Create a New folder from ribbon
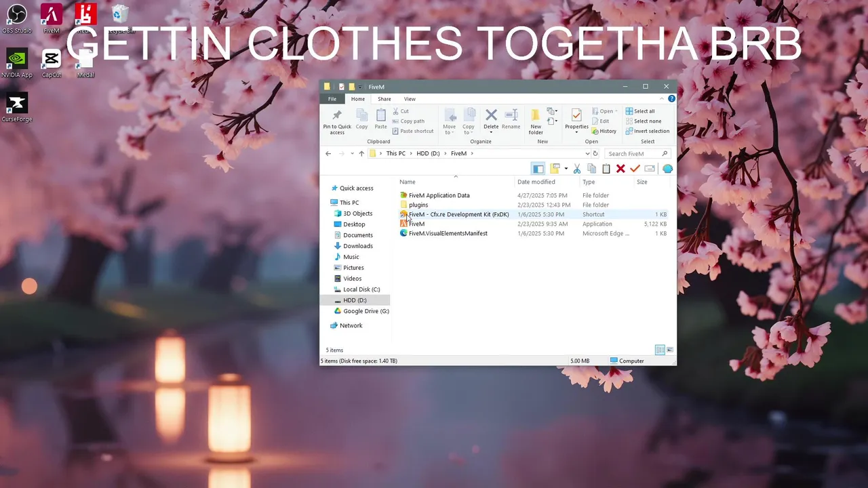Screen dimensions: 868x488 (536, 121)
